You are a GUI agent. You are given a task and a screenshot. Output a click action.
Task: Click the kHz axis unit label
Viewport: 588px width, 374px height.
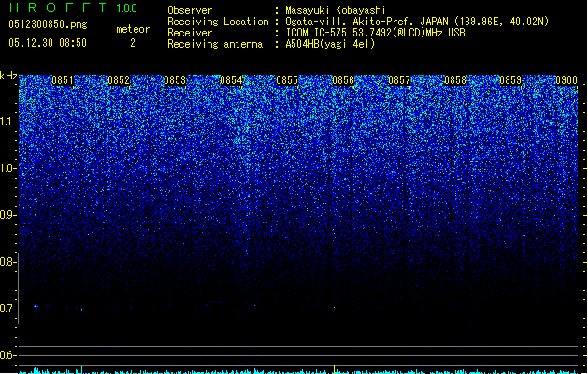tap(8, 76)
